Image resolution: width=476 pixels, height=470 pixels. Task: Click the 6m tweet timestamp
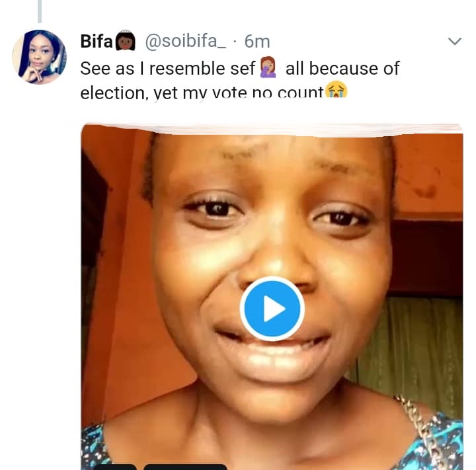(x=257, y=42)
